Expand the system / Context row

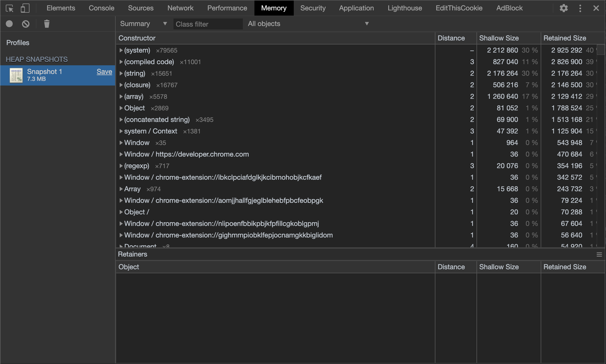(121, 131)
